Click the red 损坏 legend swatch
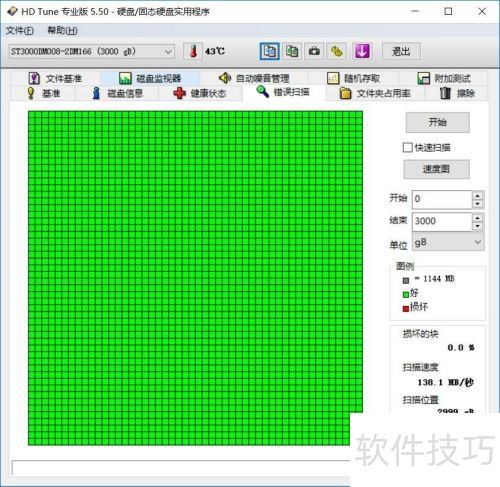Viewport: 500px width, 487px height. click(x=406, y=308)
